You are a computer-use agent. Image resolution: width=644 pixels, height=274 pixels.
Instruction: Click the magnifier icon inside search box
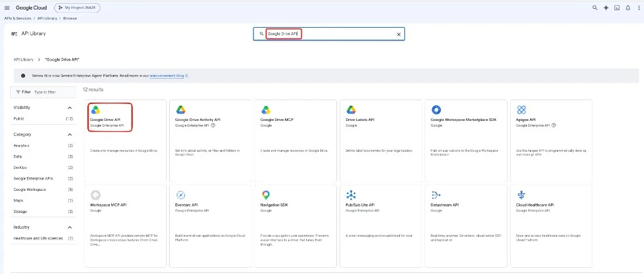261,34
